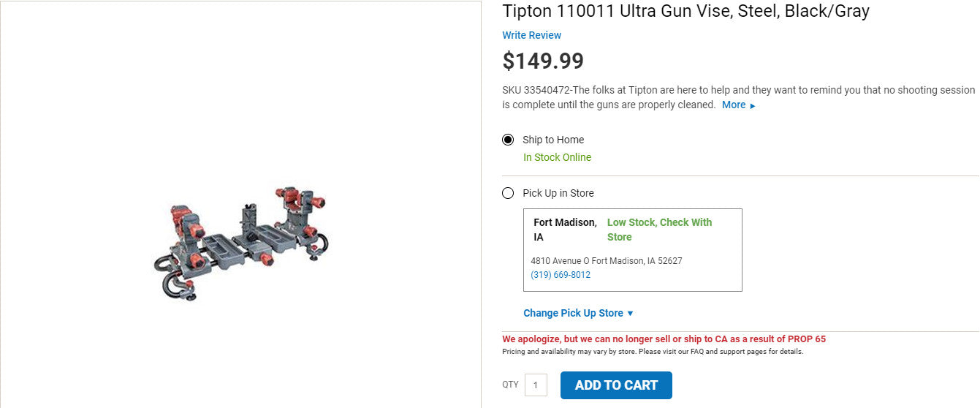This screenshot has width=980, height=408.
Task: Open the Write Review link
Action: coord(531,35)
